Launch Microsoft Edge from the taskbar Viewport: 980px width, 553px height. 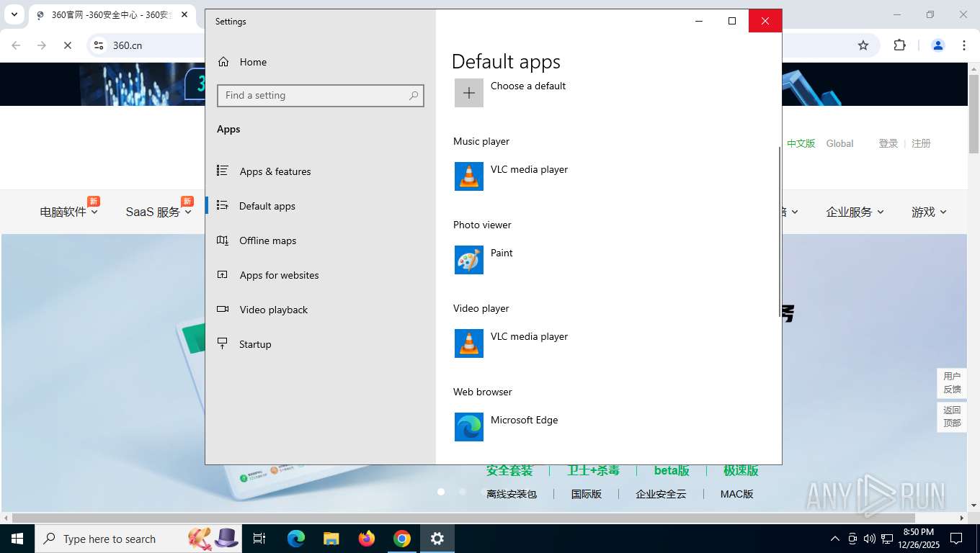296,539
